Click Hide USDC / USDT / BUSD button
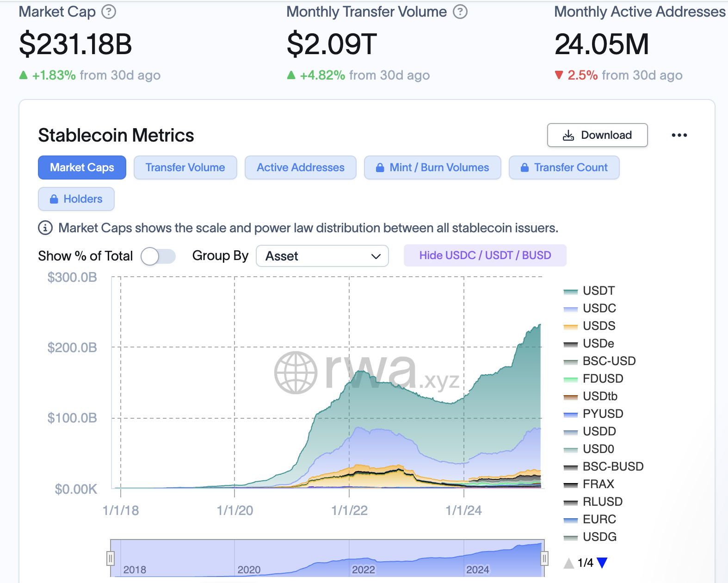 pyautogui.click(x=485, y=255)
